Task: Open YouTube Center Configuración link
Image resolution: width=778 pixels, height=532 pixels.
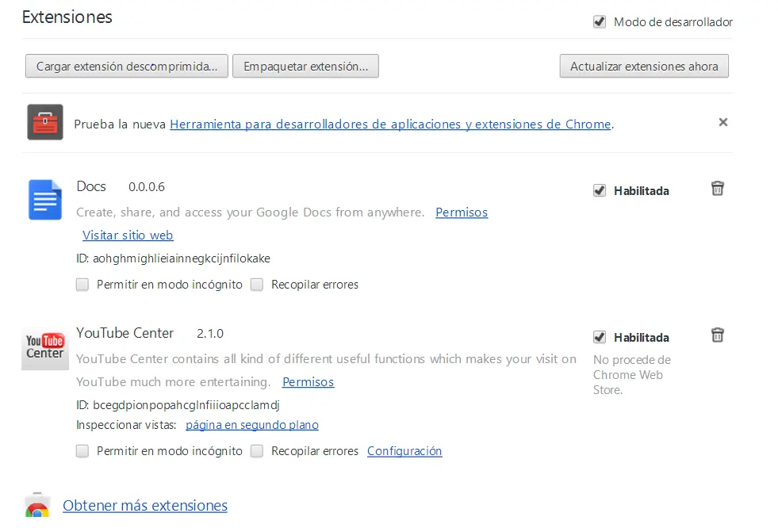Action: [404, 450]
